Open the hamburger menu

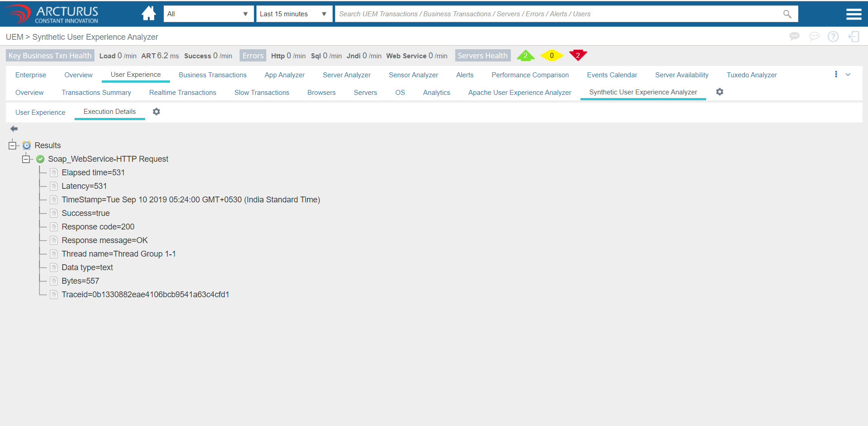click(853, 14)
